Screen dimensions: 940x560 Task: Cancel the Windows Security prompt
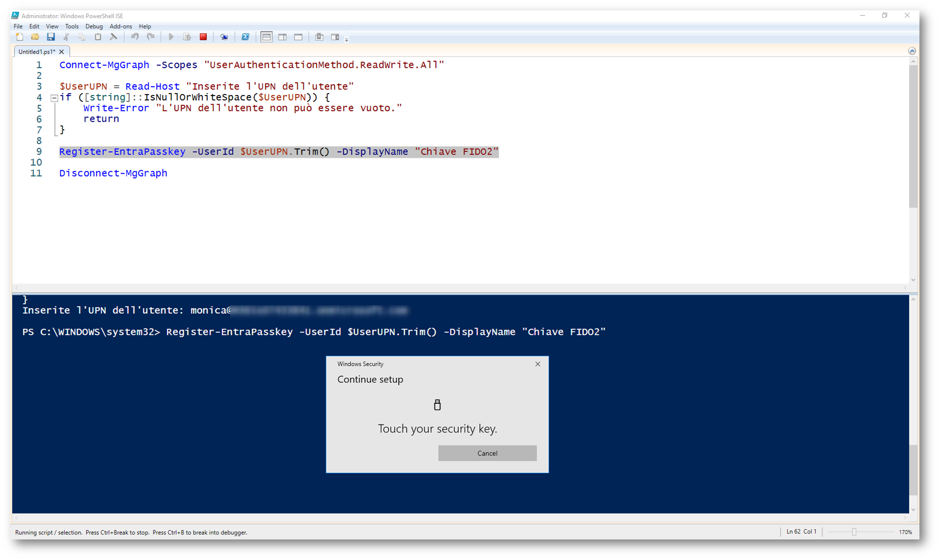tap(487, 453)
